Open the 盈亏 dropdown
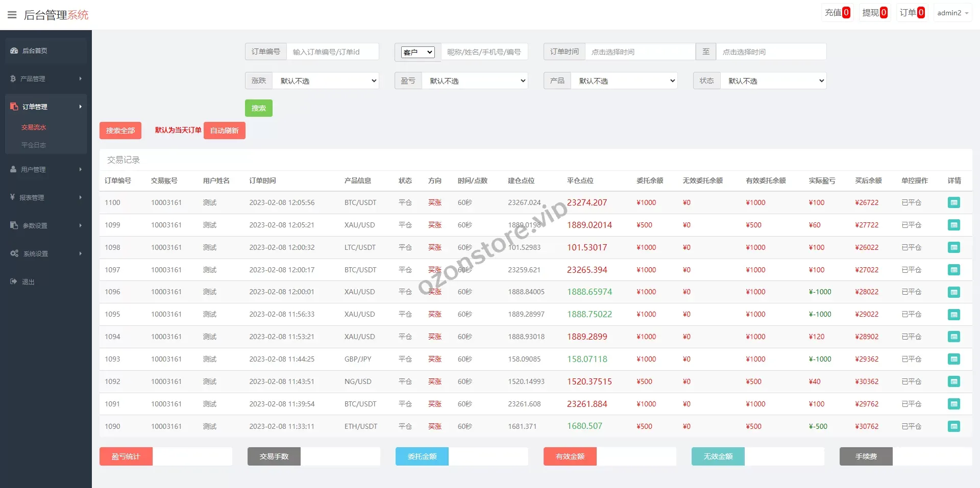The image size is (980, 488). (x=475, y=81)
